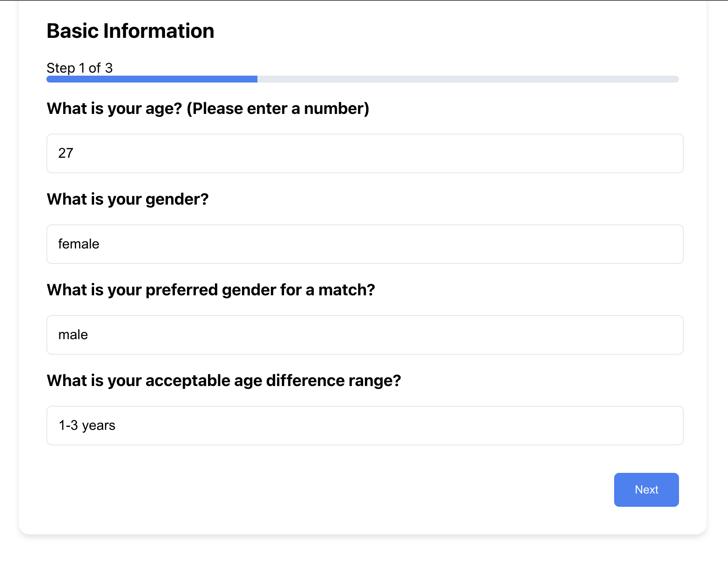The image size is (728, 570).
Task: Click the gray unfilled portion of progress bar
Action: pos(468,79)
